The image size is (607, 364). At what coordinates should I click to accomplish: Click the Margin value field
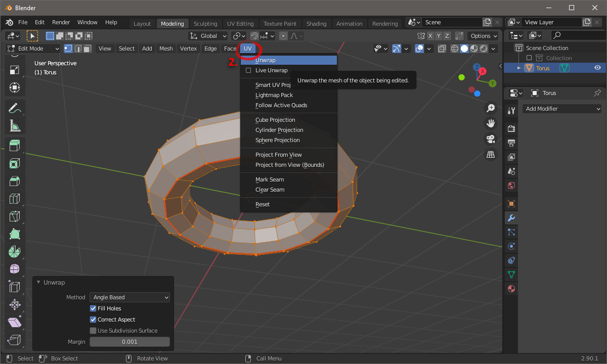[x=129, y=342]
